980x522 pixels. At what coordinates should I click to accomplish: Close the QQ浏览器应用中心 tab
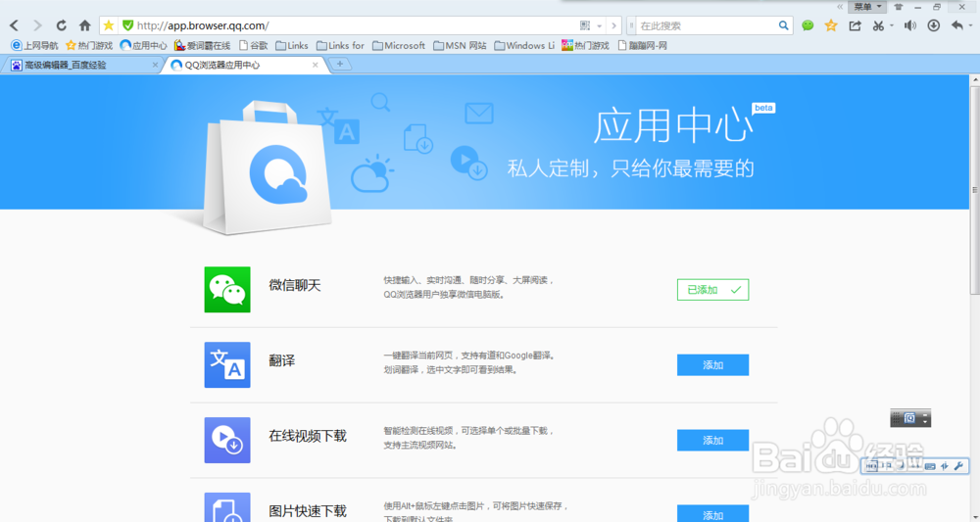(316, 65)
